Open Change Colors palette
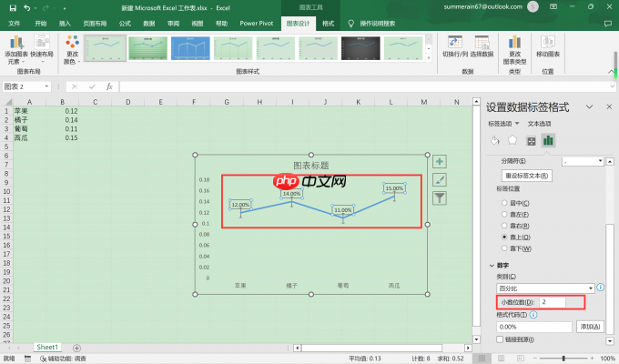 point(72,49)
